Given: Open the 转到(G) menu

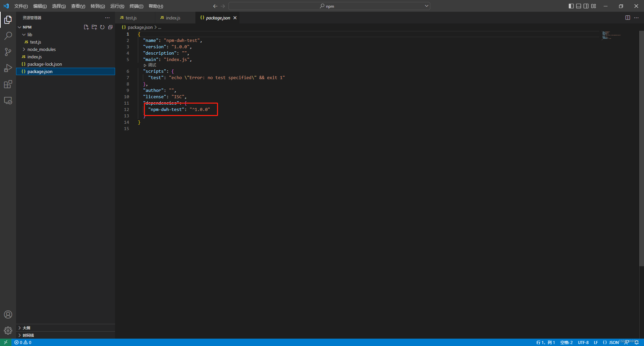Looking at the screenshot, I should [x=98, y=6].
